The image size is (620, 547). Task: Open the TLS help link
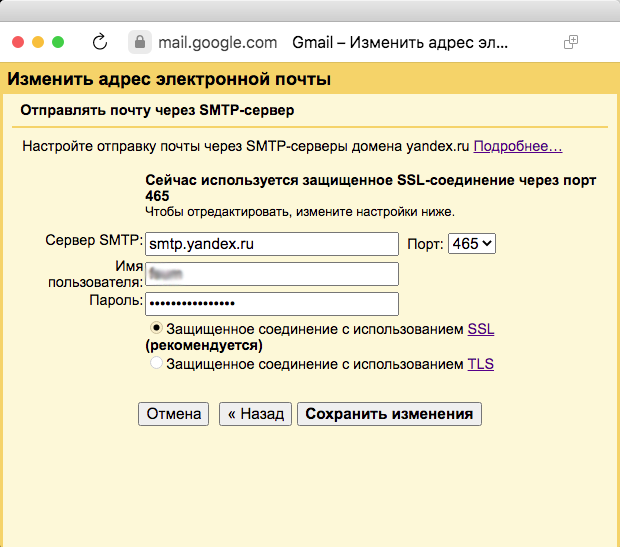pos(481,364)
